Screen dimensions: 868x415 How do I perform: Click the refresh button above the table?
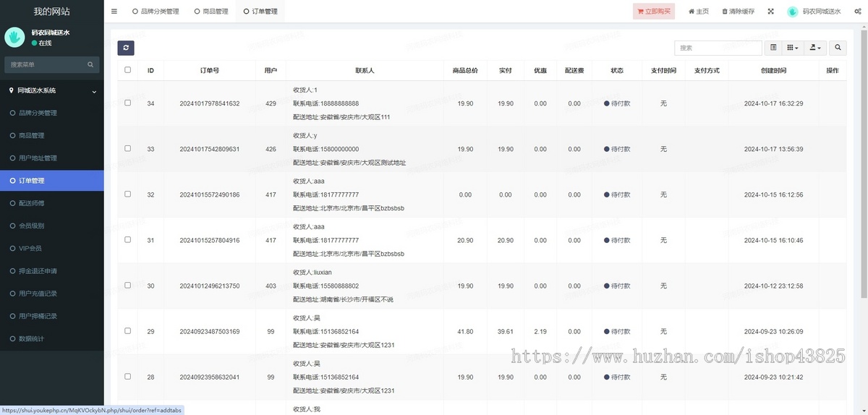tap(126, 48)
